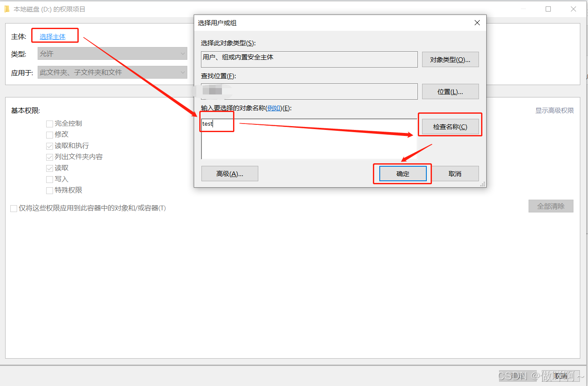588x386 pixels.
Task: Click the folder icon in title bar
Action: coord(7,9)
